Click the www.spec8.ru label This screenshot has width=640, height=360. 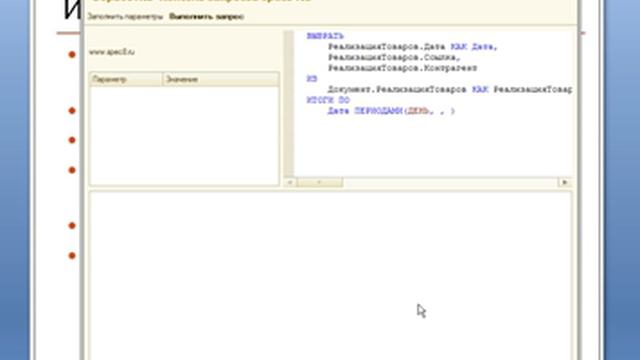(x=112, y=52)
